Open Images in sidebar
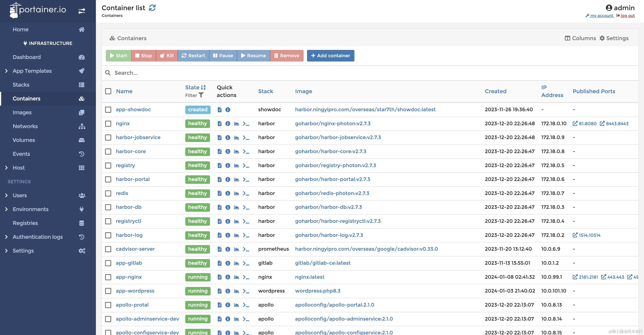This screenshot has height=335, width=644. pos(48,112)
